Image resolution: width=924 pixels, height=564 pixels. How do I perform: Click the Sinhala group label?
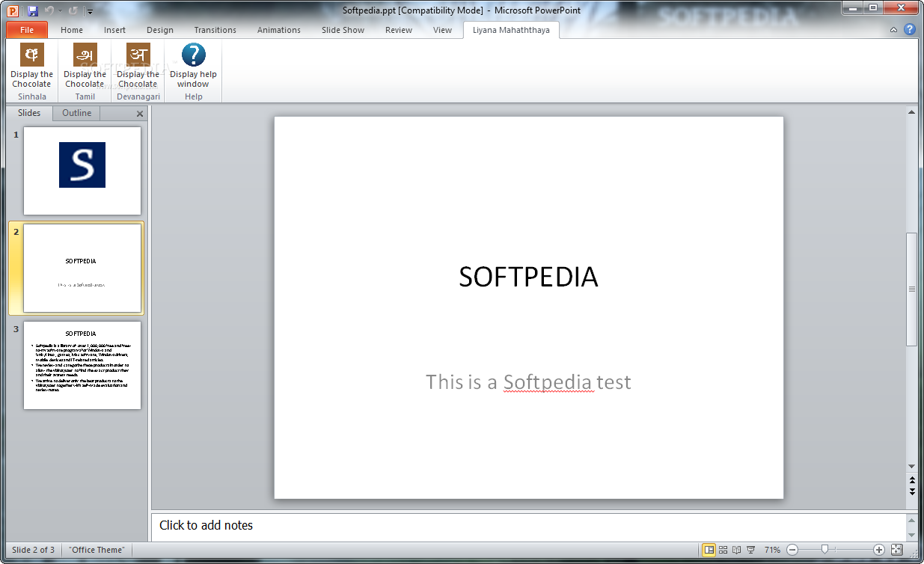point(32,96)
